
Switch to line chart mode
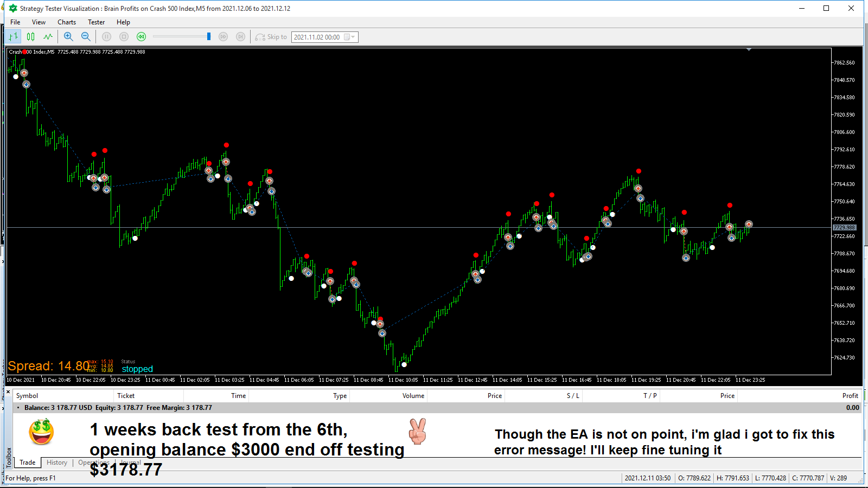(x=48, y=36)
